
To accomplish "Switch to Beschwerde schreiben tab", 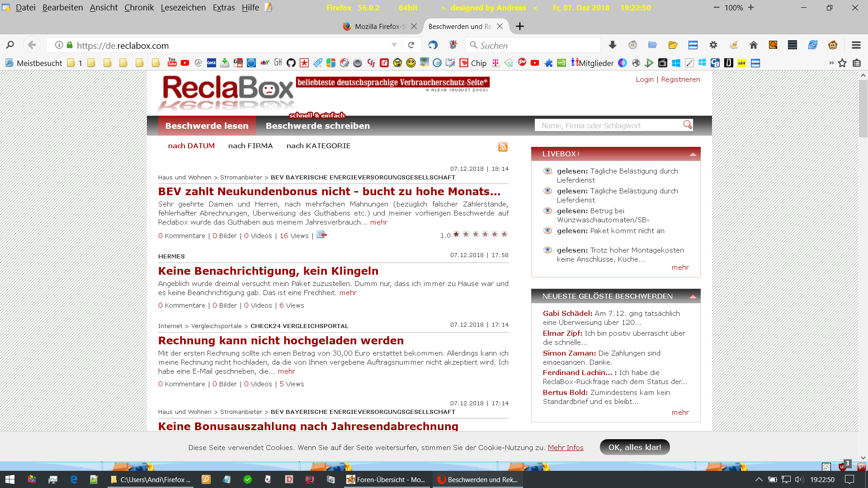I will [x=317, y=126].
